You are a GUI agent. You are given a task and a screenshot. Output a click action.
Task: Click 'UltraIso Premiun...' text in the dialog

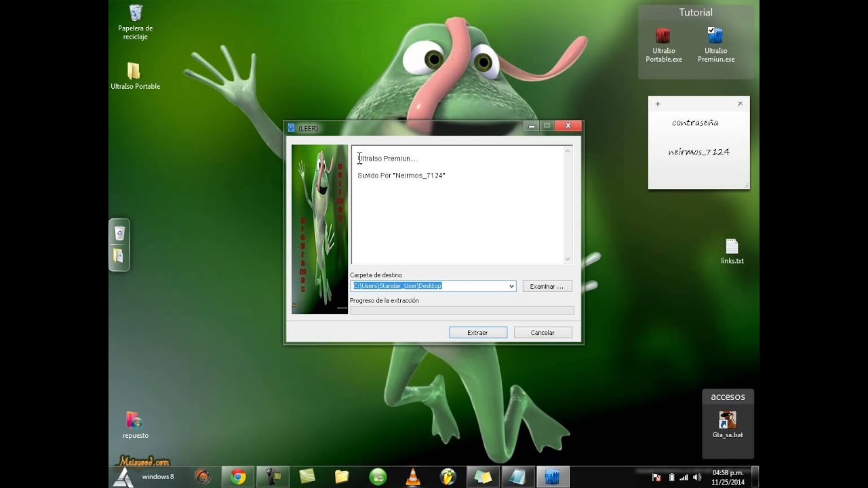tap(387, 159)
